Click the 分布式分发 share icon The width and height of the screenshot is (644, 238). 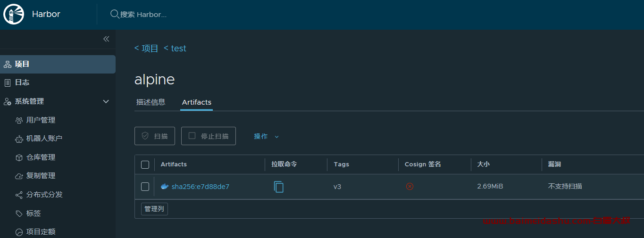[x=19, y=195]
